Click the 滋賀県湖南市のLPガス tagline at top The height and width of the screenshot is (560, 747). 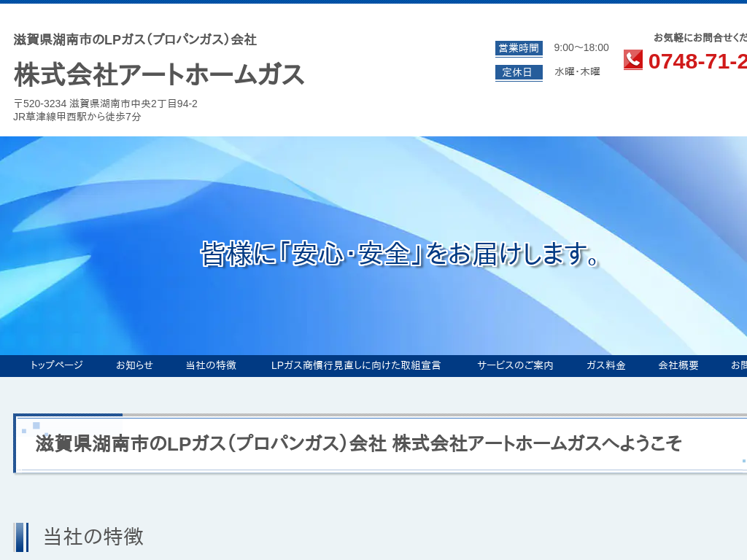(x=135, y=39)
